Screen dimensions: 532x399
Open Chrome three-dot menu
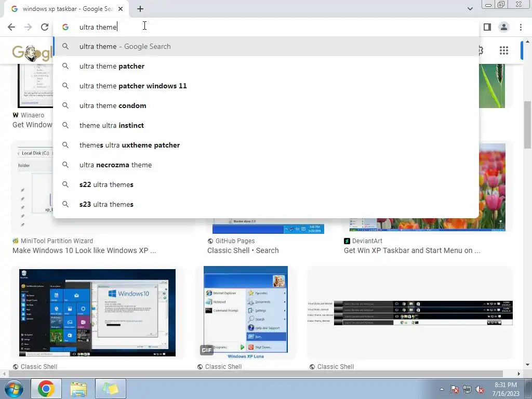coord(521,27)
